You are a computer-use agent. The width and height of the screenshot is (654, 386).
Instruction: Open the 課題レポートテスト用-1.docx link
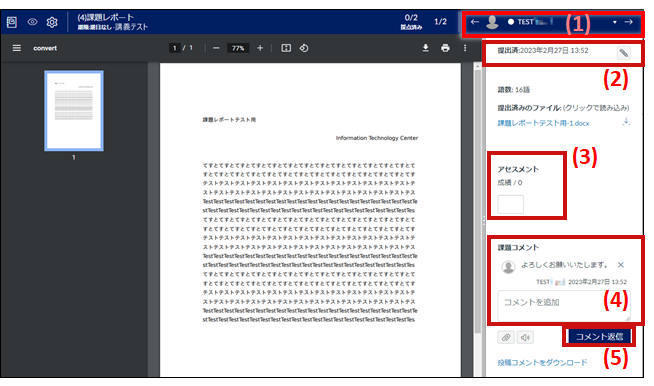543,123
